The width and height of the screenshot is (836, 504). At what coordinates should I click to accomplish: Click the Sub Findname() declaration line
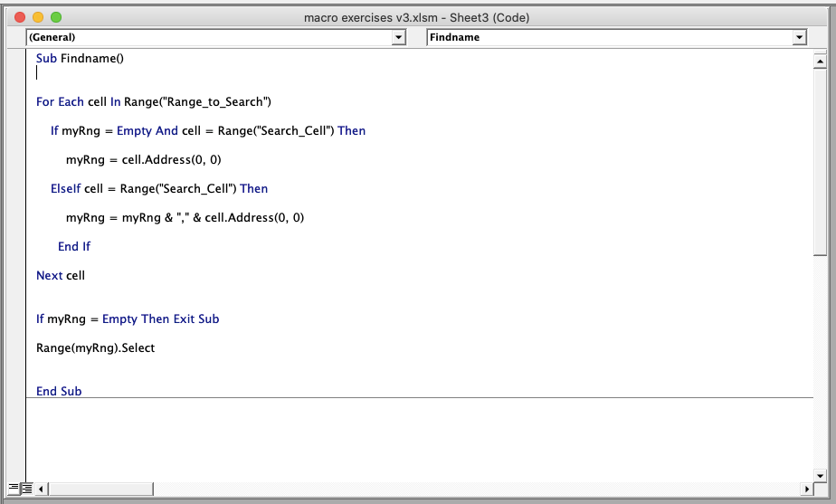80,58
